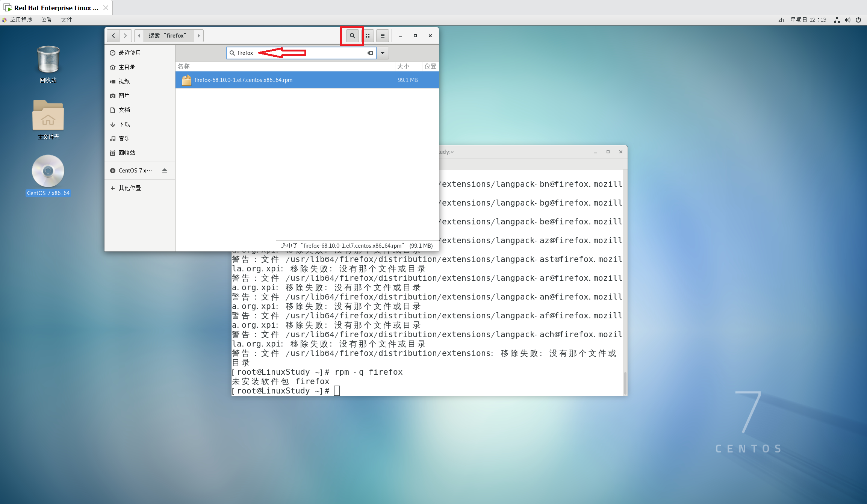Open 主目录 home in sidebar
Image resolution: width=867 pixels, height=504 pixels.
tap(140, 67)
